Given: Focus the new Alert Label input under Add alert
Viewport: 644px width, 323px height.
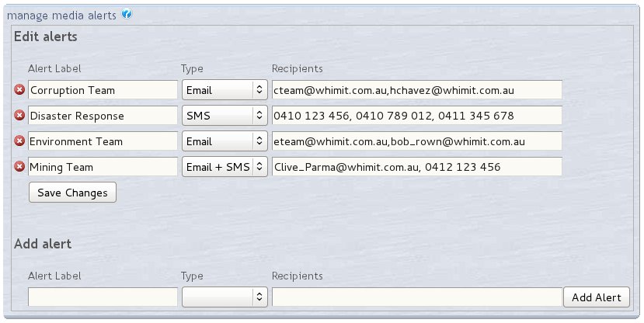Looking at the screenshot, I should pyautogui.click(x=103, y=297).
